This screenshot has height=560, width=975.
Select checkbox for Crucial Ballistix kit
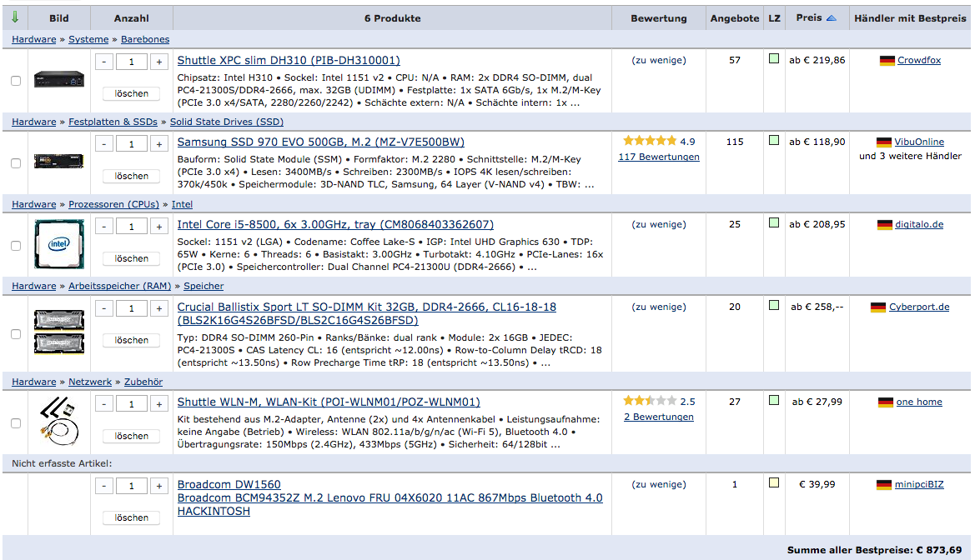(x=16, y=334)
